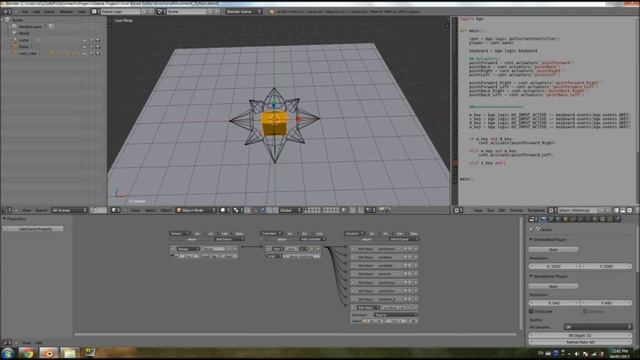The image size is (640, 360).
Task: Toggle syntax highlighting in text editor
Action: [629, 210]
